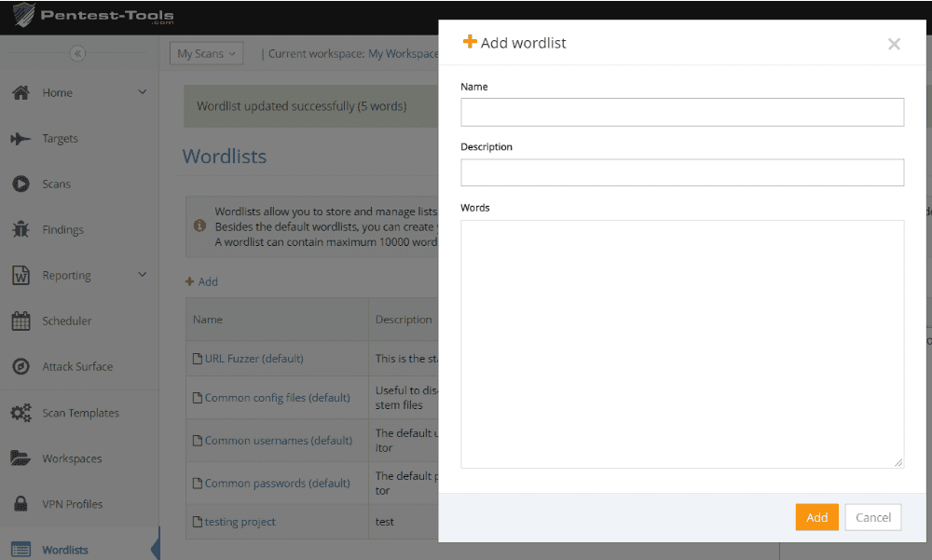
Task: Click the Add link above the wordlist table
Action: (x=201, y=280)
